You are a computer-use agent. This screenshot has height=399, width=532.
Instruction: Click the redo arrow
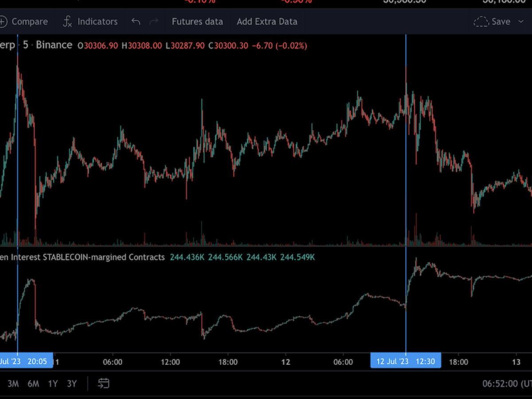point(154,21)
